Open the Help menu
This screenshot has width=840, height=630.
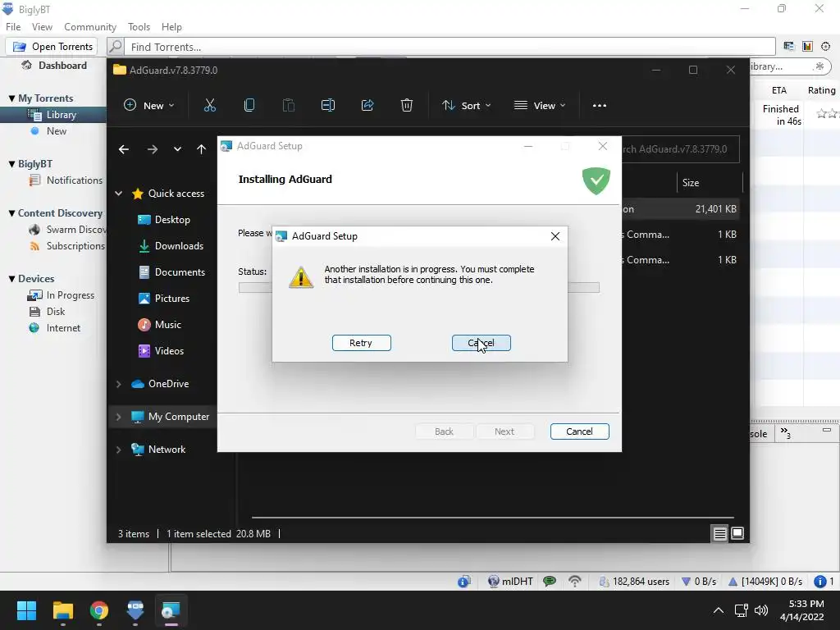point(171,27)
